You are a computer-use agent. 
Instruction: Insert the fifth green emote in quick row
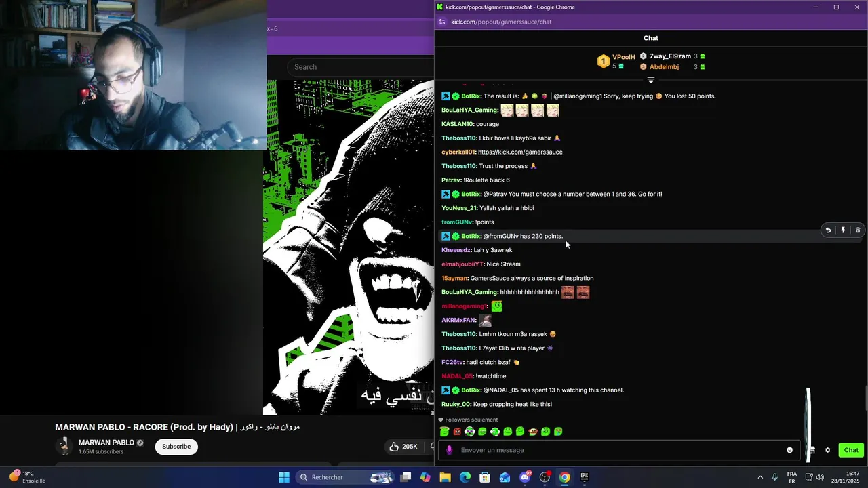pyautogui.click(x=495, y=432)
